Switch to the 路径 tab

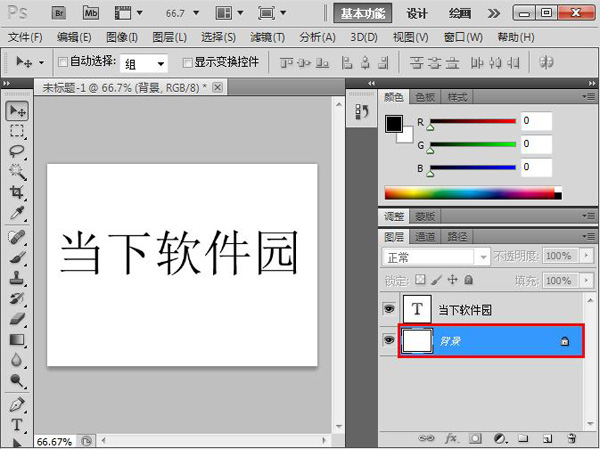pyautogui.click(x=457, y=237)
